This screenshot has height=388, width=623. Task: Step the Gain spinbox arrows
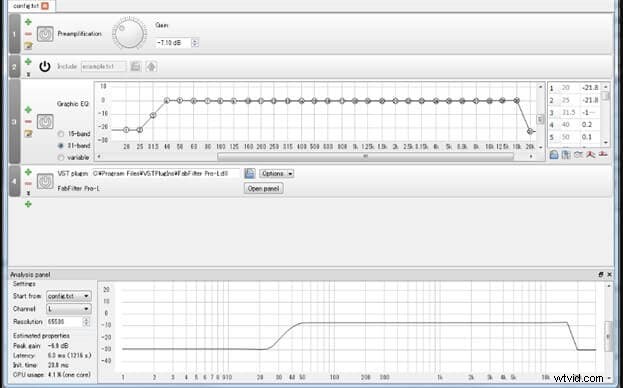click(x=195, y=42)
